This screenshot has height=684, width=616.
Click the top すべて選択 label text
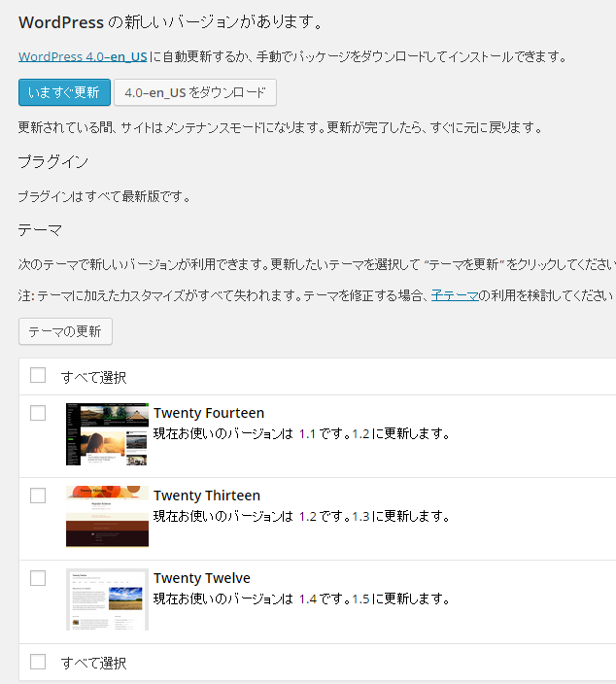point(94,377)
